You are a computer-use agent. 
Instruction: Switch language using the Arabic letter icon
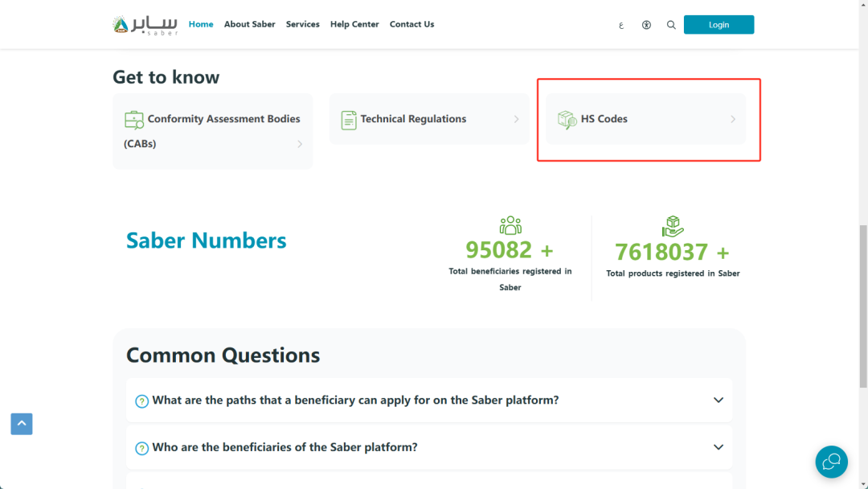pos(621,25)
